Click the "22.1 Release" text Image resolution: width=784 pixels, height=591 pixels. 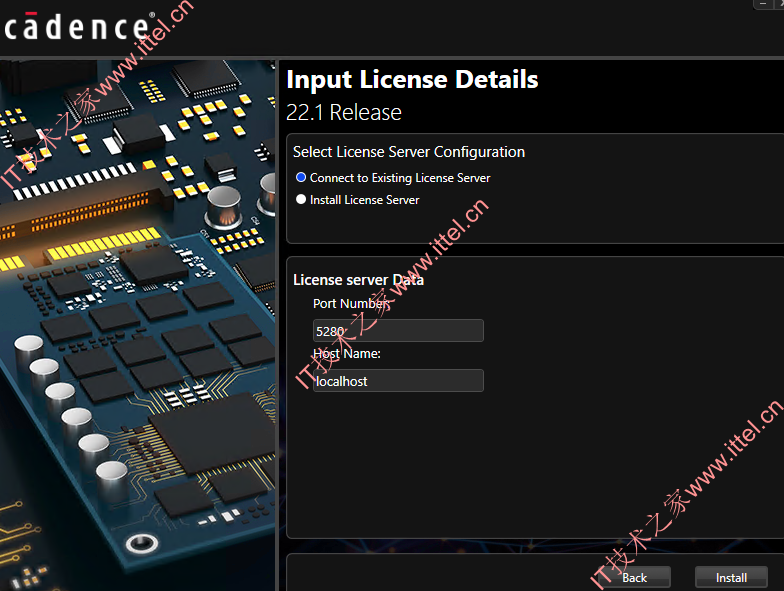(344, 112)
